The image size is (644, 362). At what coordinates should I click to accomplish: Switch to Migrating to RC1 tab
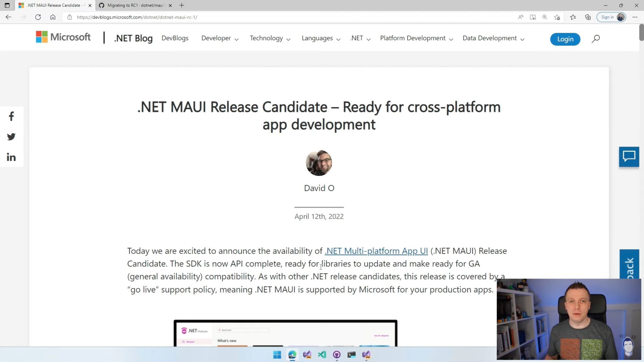point(135,5)
